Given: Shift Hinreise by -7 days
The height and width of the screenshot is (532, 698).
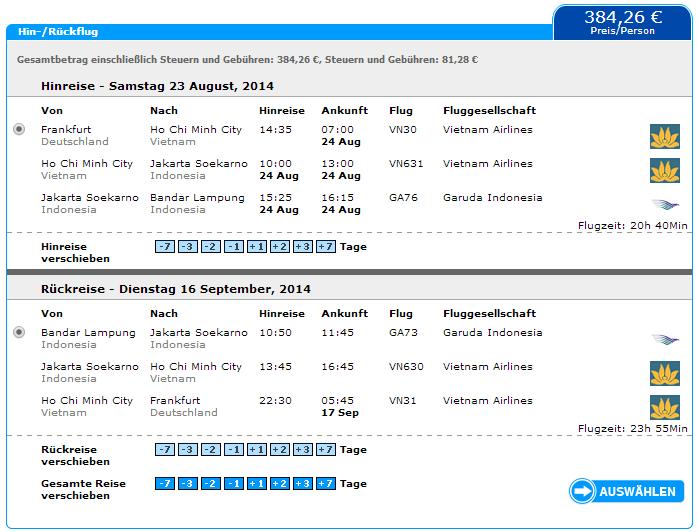Looking at the screenshot, I should click(x=165, y=247).
